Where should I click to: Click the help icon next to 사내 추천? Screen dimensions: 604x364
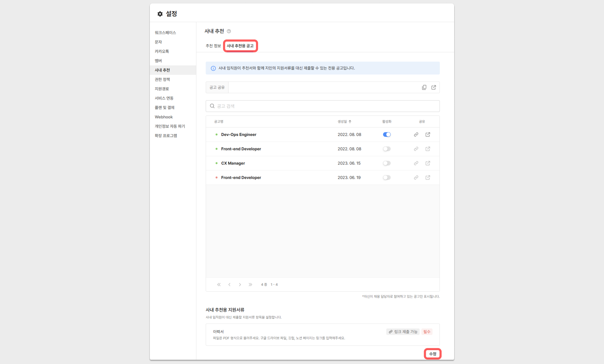(229, 31)
